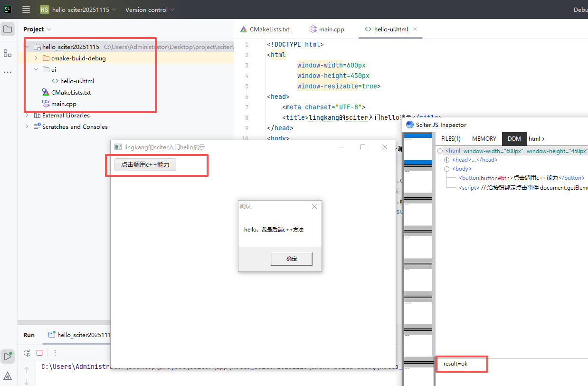Viewport: 588px width, 386px height.
Task: Expand External Libraries node
Action: pyautogui.click(x=27, y=116)
